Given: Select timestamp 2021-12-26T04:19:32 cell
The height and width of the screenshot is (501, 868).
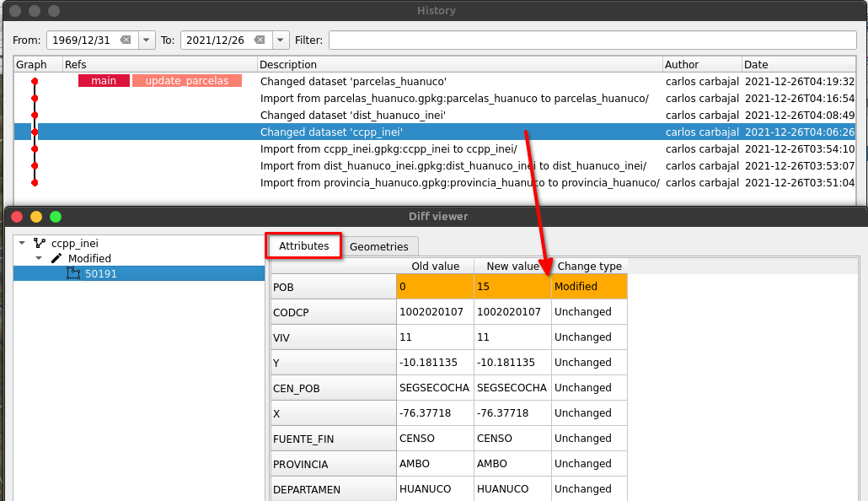Looking at the screenshot, I should (x=800, y=82).
